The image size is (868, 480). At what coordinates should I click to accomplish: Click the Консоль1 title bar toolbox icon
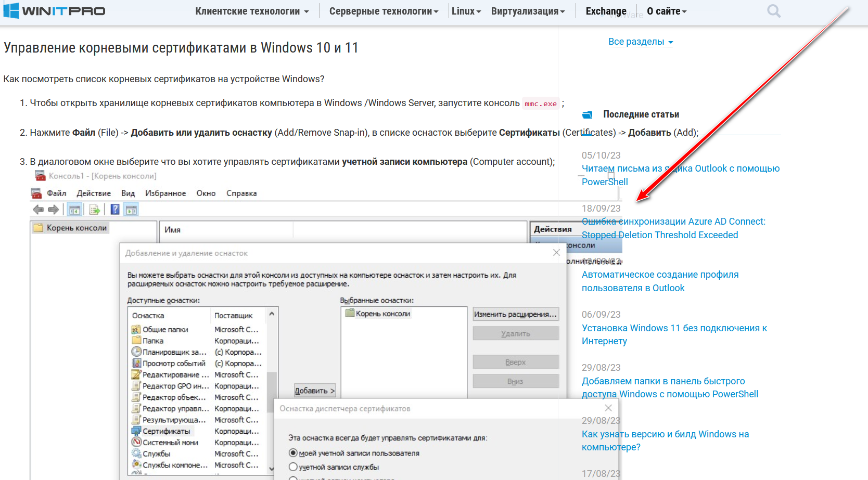tap(40, 176)
